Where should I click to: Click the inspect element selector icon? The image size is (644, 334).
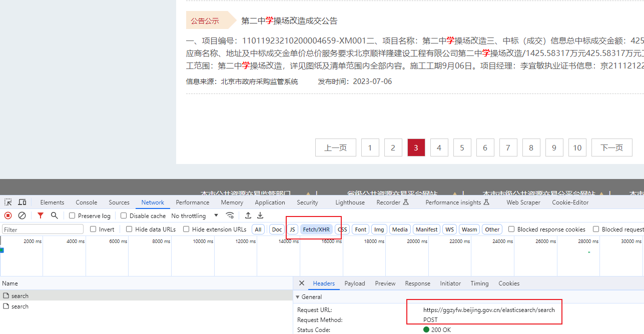click(x=8, y=202)
